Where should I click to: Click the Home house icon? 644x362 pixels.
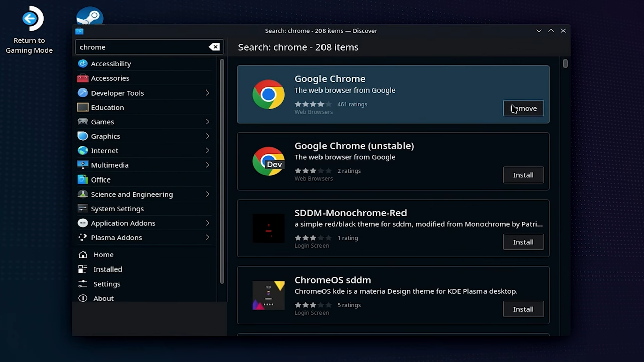tap(83, 255)
